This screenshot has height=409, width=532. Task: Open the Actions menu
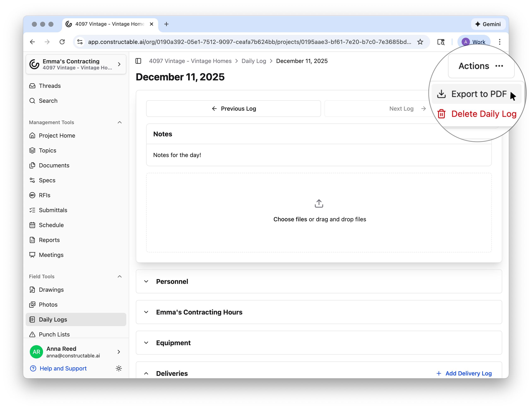click(481, 66)
